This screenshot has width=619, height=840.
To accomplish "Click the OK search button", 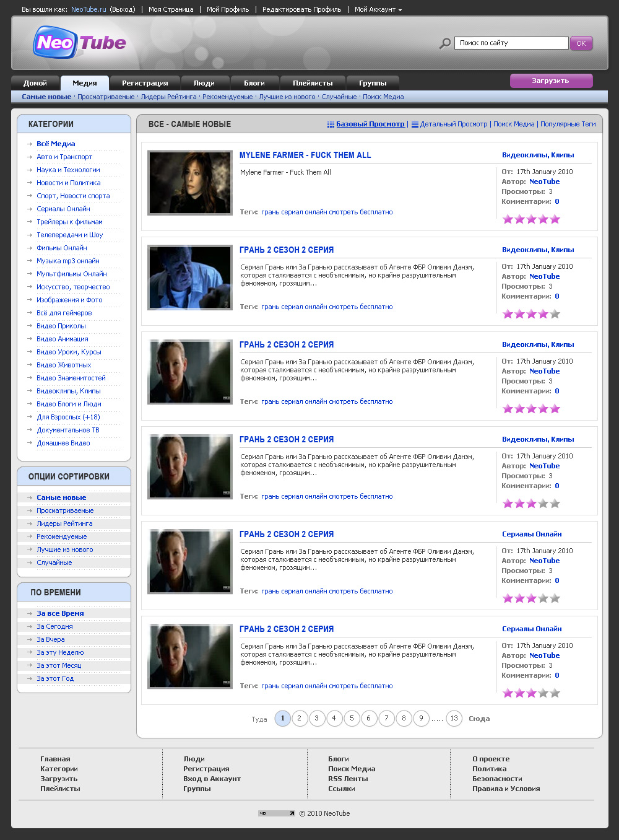I will pyautogui.click(x=581, y=43).
